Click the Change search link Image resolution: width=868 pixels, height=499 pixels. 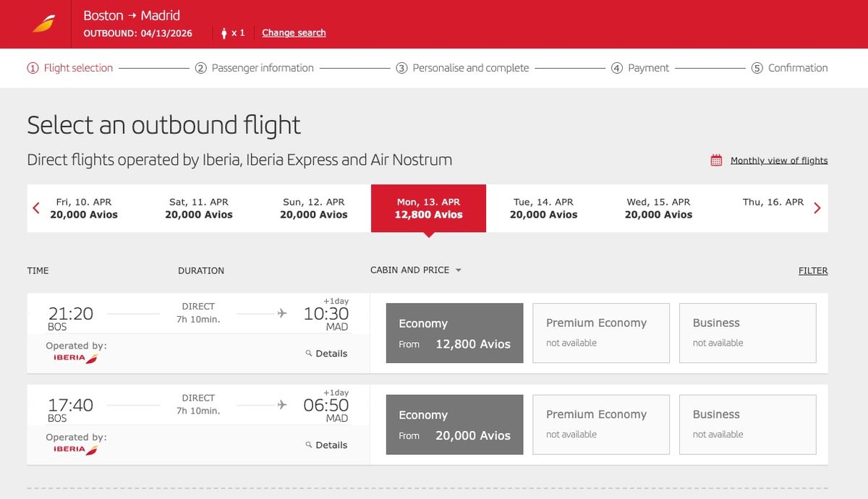pos(294,33)
